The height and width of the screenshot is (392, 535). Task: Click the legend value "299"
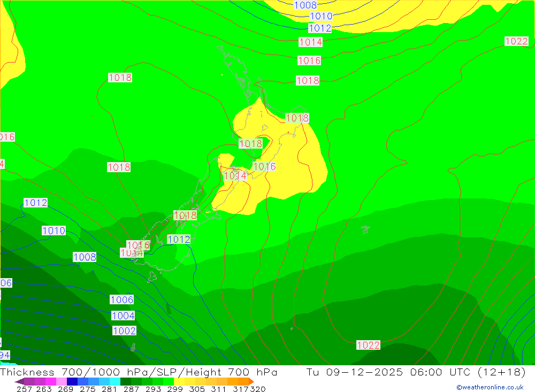pyautogui.click(x=175, y=389)
